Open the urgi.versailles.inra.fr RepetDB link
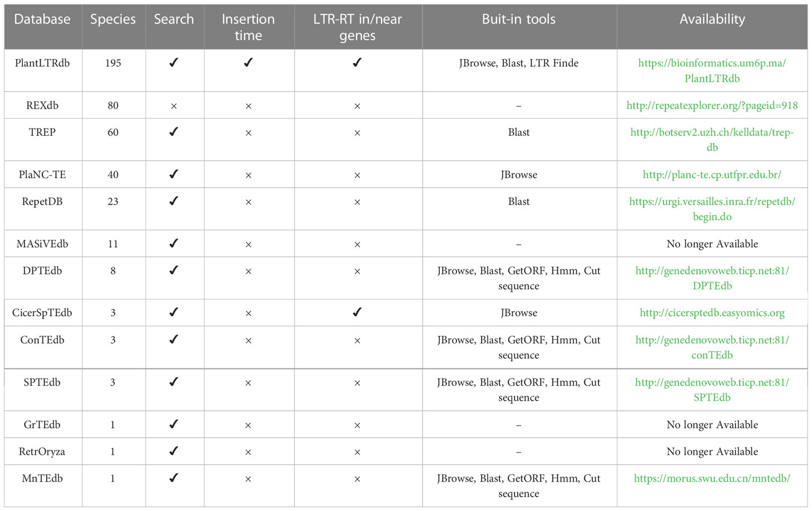The height and width of the screenshot is (511, 812). pos(712,209)
